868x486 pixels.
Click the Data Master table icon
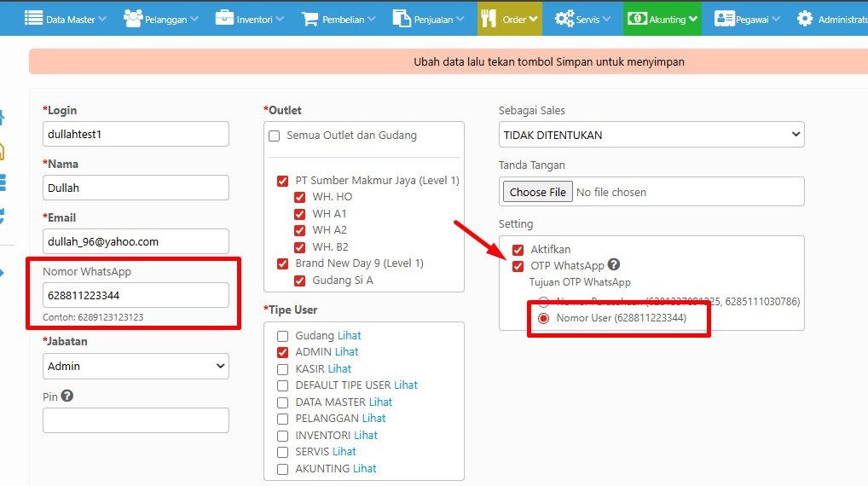coord(33,18)
